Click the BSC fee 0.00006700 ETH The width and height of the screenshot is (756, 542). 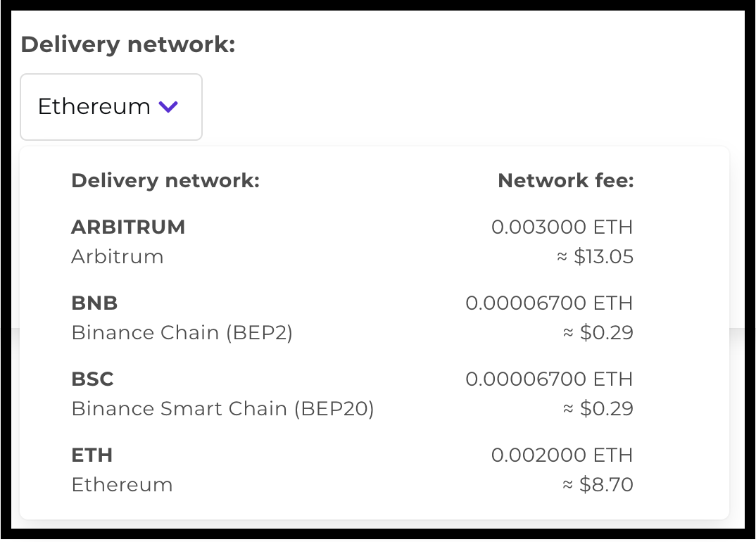click(550, 379)
